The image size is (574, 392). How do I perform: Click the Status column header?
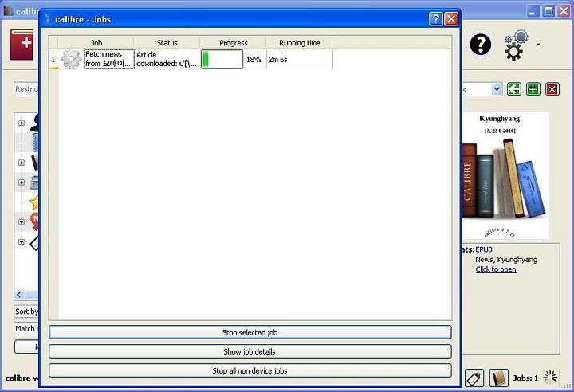167,43
